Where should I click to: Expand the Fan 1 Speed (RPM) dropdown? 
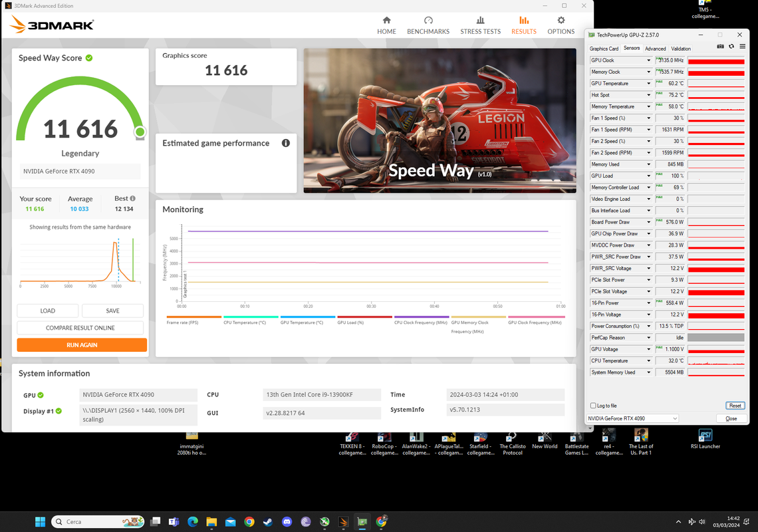[x=649, y=130]
